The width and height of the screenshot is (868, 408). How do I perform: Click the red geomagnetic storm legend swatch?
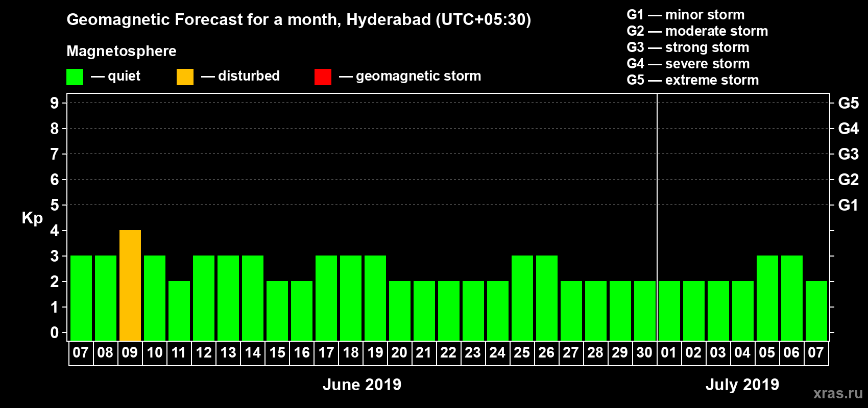pos(323,77)
